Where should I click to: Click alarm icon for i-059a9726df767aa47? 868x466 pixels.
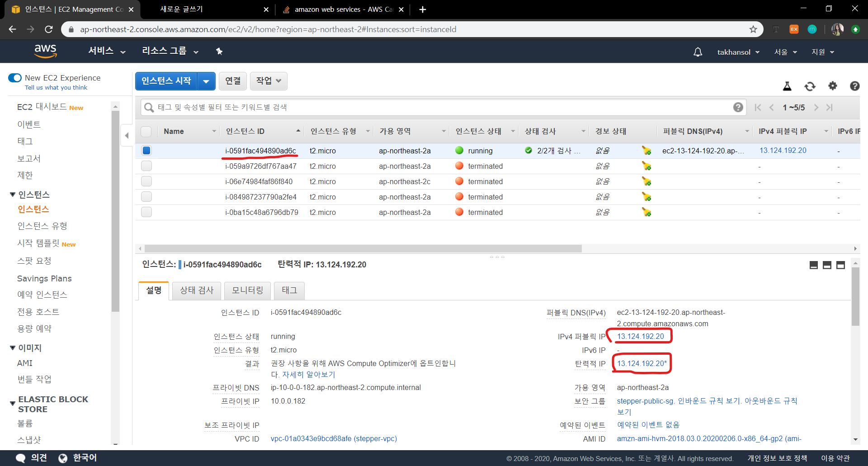click(646, 166)
